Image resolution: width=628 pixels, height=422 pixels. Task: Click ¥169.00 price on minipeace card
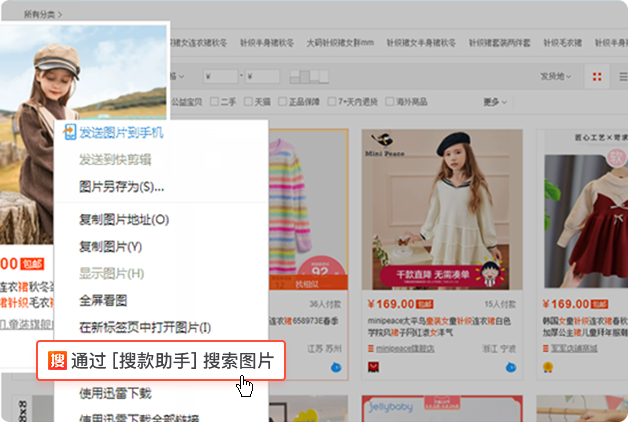[391, 304]
